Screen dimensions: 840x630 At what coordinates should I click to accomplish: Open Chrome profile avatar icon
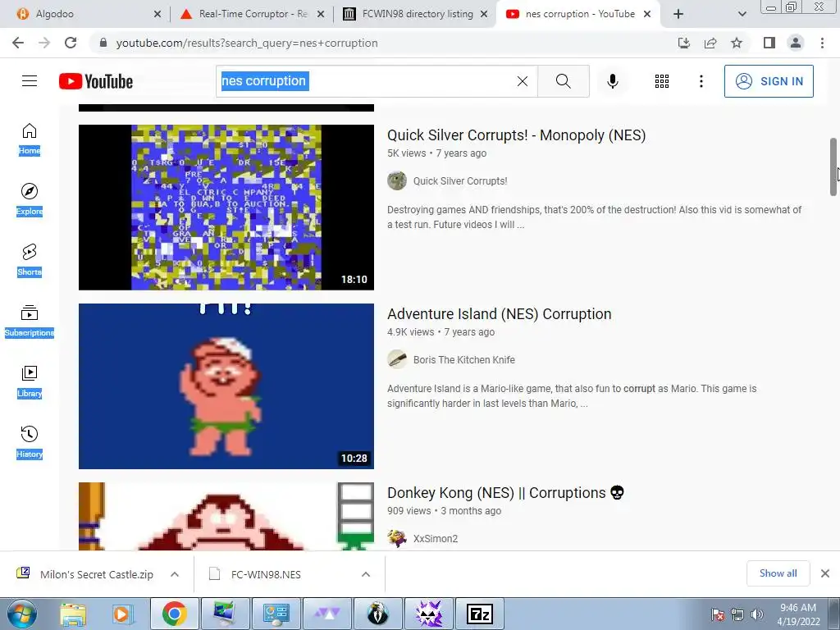point(796,43)
